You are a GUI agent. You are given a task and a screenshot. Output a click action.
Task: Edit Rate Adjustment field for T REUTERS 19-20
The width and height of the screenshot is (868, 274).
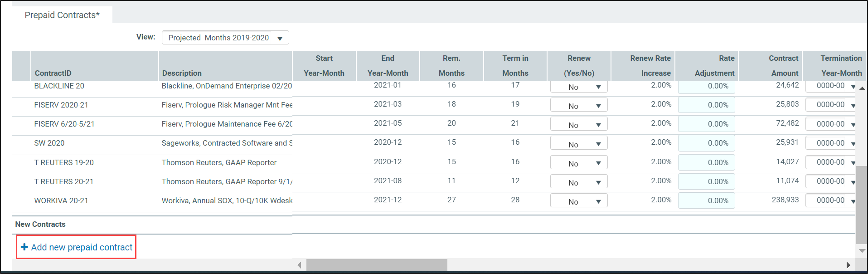point(706,162)
